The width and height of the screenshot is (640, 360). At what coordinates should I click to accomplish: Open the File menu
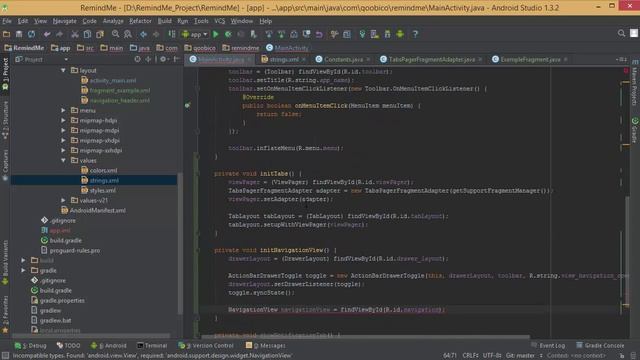(x=7, y=21)
